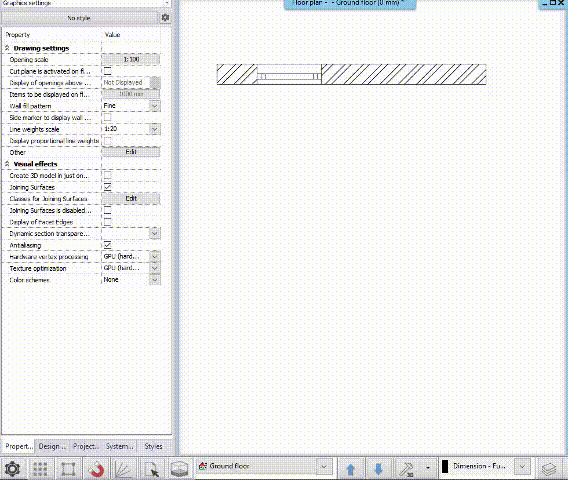The image size is (568, 480).
Task: Toggle Cut plane is activated checkbox
Action: point(108,71)
